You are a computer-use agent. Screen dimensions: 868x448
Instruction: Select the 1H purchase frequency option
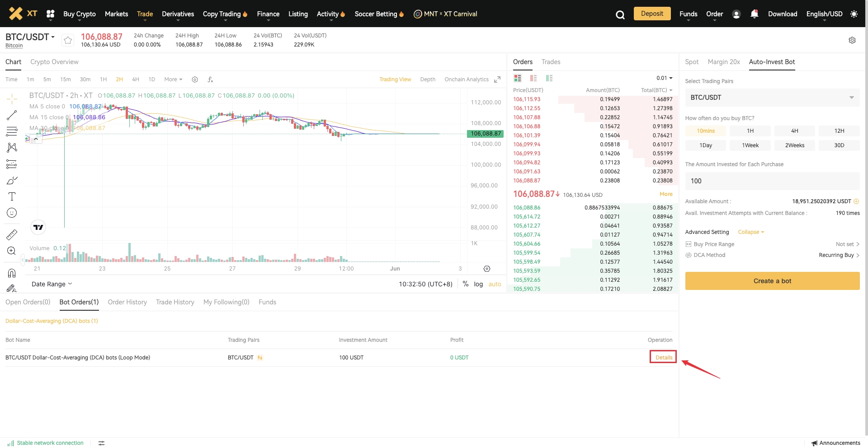[750, 131]
